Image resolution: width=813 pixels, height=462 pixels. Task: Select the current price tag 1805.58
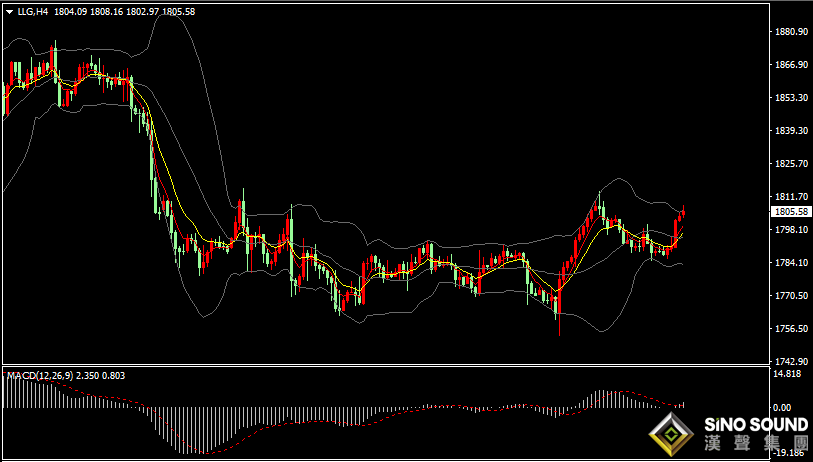[x=791, y=212]
